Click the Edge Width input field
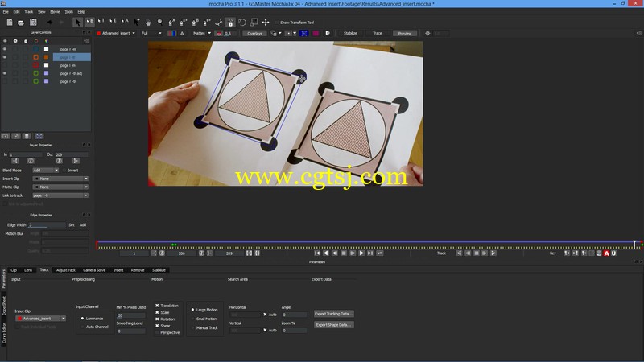 (47, 225)
